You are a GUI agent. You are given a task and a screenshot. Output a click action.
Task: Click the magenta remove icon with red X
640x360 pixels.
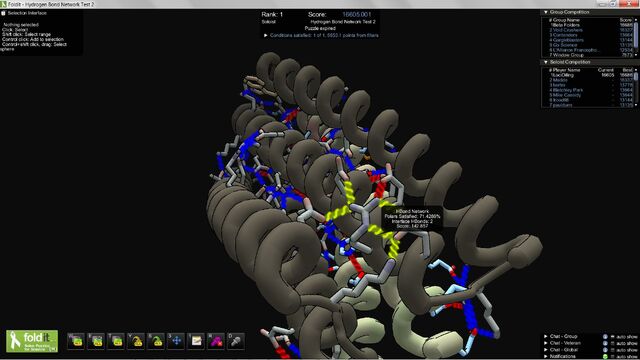[x=216, y=341]
